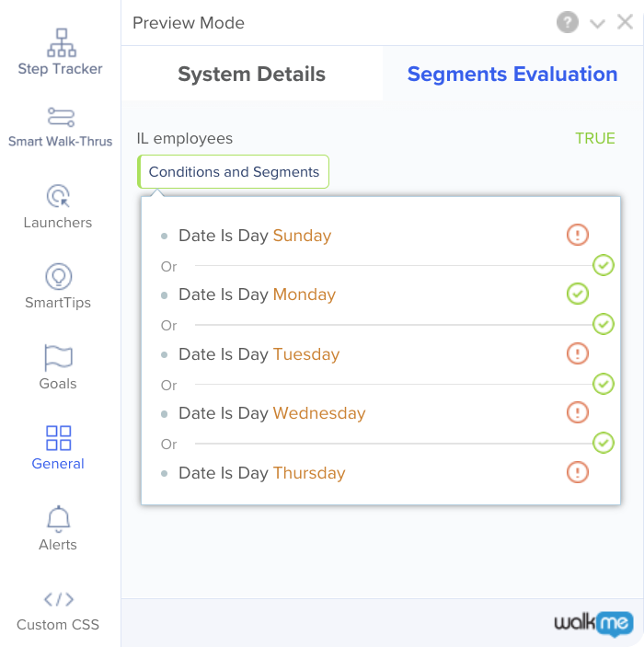
Task: Switch to the System Details tab
Action: pyautogui.click(x=252, y=75)
